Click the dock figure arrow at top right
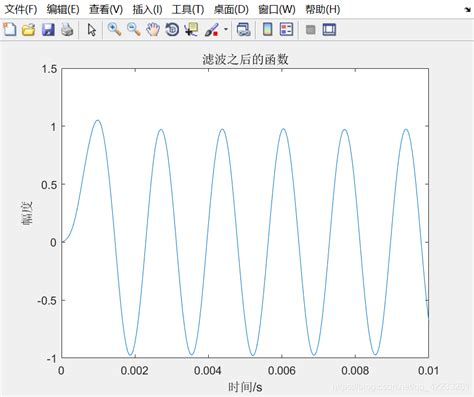 [467, 10]
